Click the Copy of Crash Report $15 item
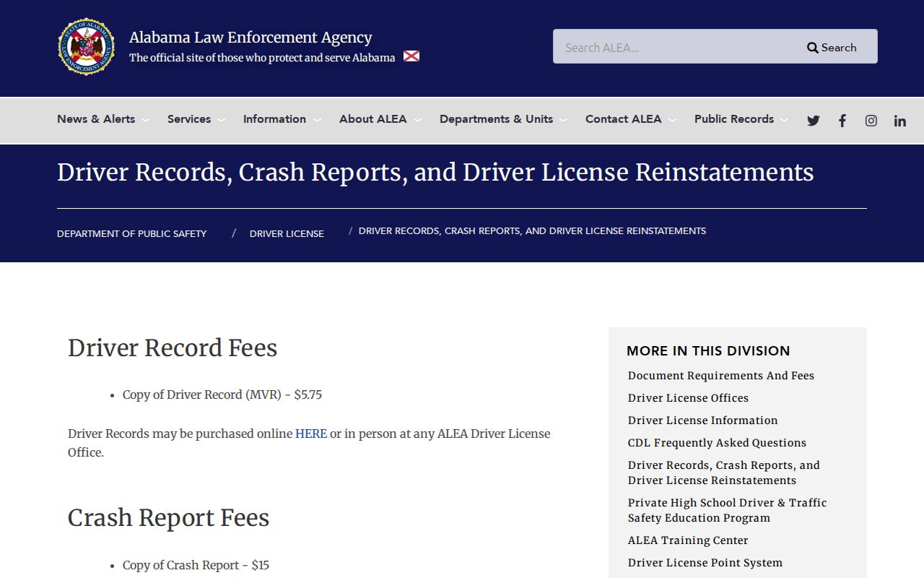The image size is (924, 578). point(196,565)
